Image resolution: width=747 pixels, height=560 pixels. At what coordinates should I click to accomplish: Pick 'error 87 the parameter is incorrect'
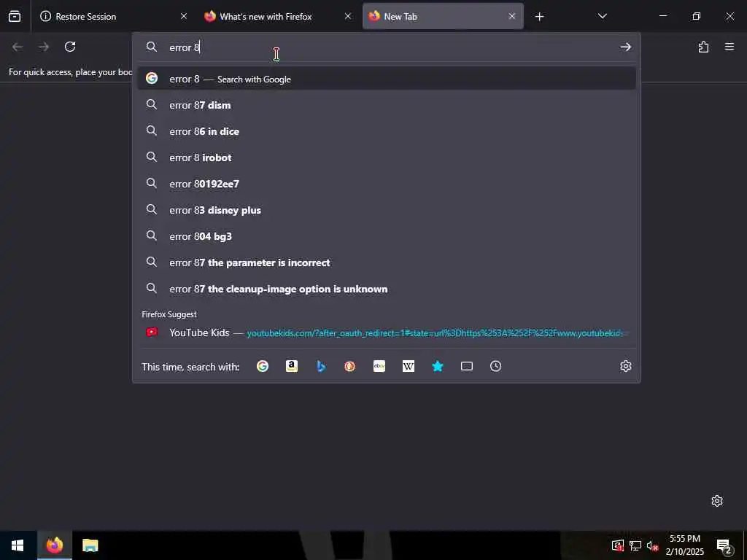pyautogui.click(x=387, y=262)
